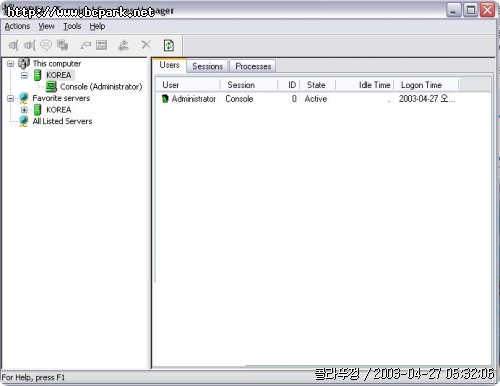
Task: Sort list by State column header
Action: [318, 85]
